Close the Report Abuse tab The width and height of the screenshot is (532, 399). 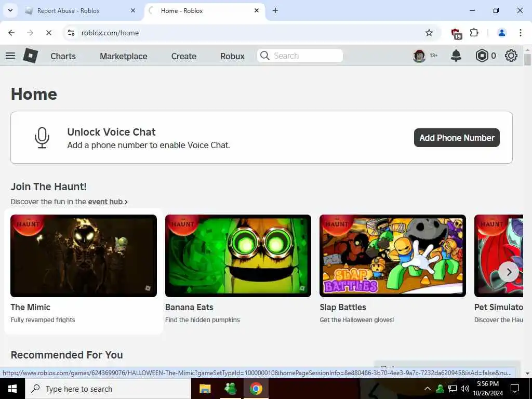tap(133, 10)
